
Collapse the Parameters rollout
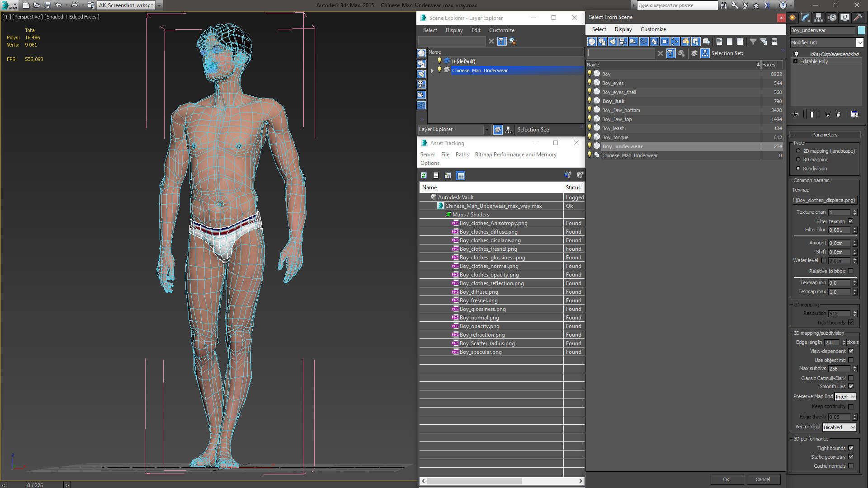[825, 135]
